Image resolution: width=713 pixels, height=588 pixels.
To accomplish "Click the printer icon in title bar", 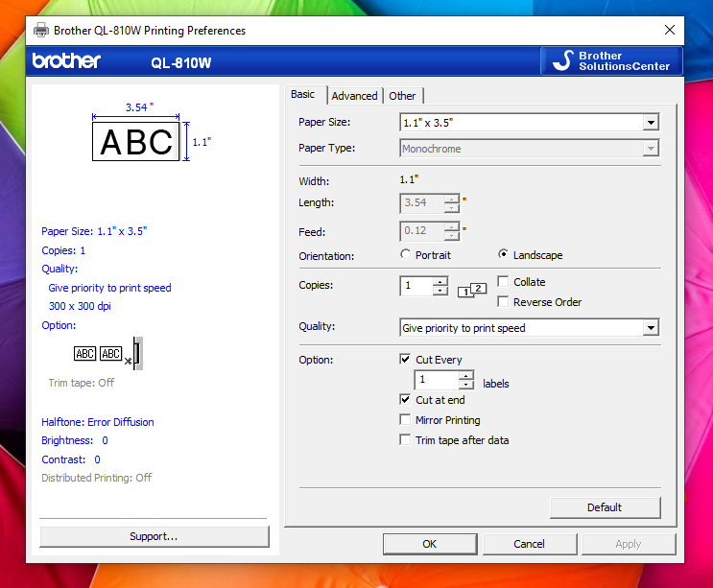I will [41, 30].
